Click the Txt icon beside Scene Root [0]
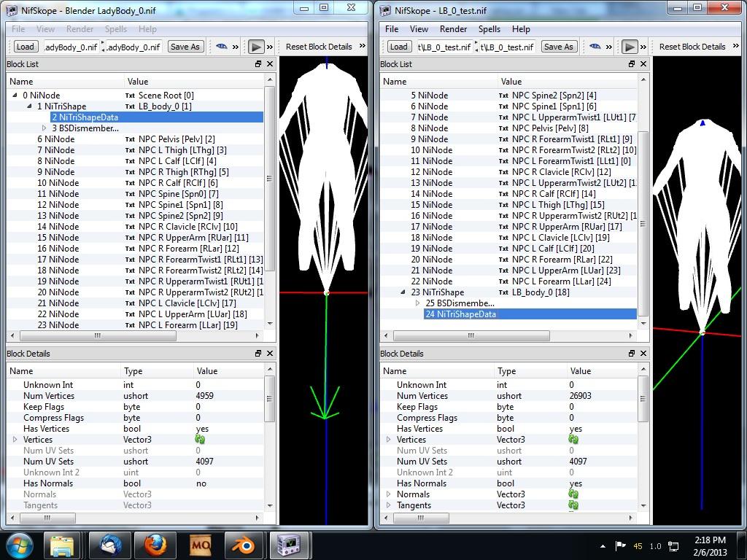This screenshot has height=560, width=747. coord(130,96)
